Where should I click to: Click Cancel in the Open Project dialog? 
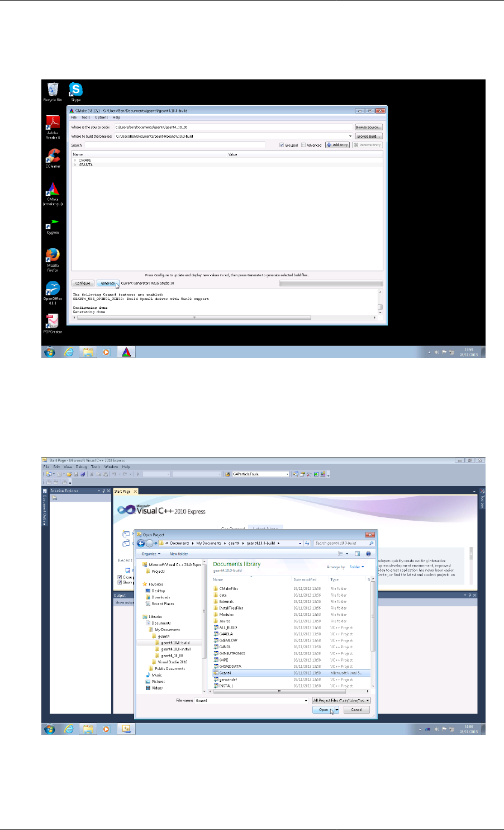click(356, 709)
